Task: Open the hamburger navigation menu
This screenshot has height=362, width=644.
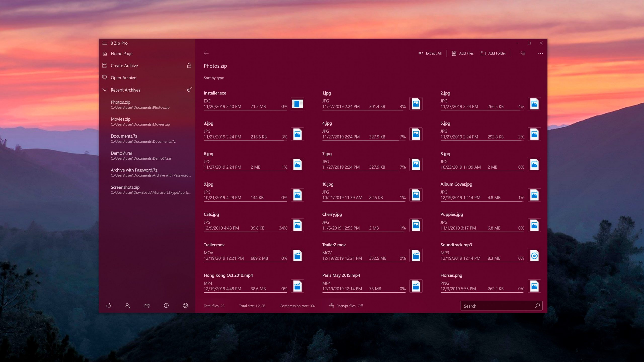Action: click(105, 43)
